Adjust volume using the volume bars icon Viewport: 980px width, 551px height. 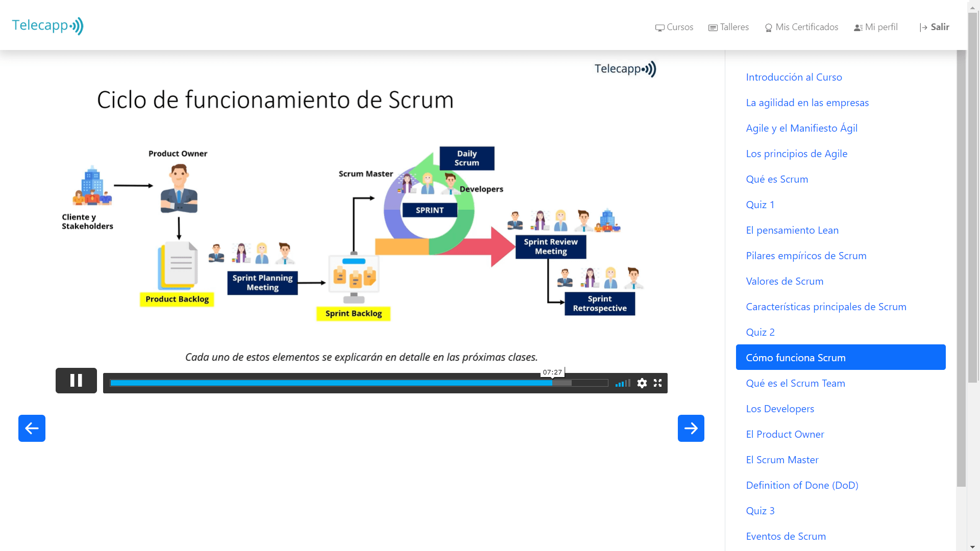[623, 383]
